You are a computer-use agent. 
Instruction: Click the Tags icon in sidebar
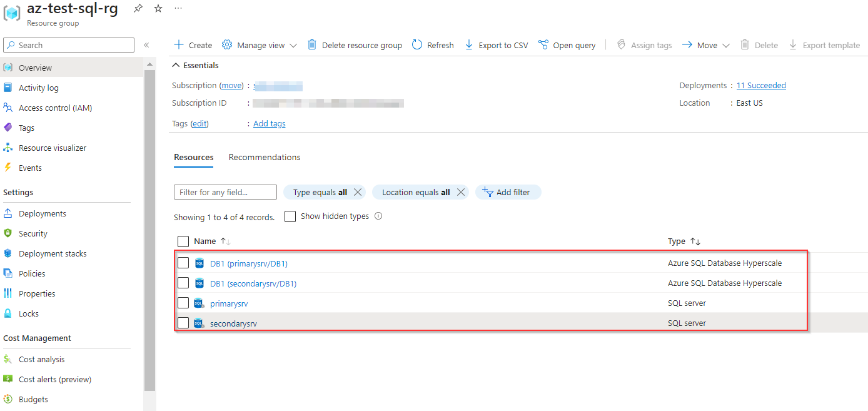point(8,128)
